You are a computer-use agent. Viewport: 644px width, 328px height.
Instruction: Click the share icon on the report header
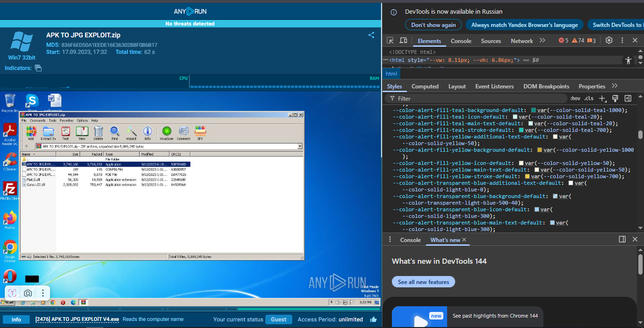pyautogui.click(x=371, y=35)
